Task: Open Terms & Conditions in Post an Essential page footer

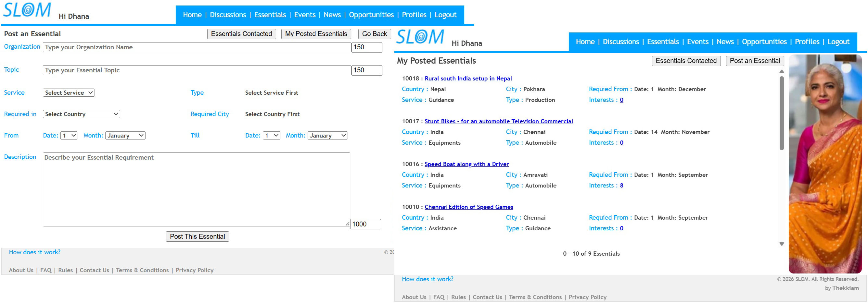Action: (x=142, y=270)
